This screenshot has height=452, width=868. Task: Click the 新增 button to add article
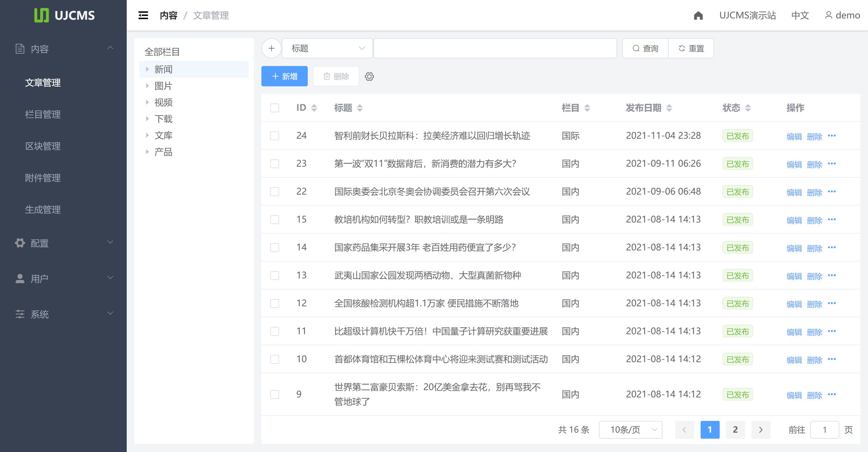click(x=284, y=76)
